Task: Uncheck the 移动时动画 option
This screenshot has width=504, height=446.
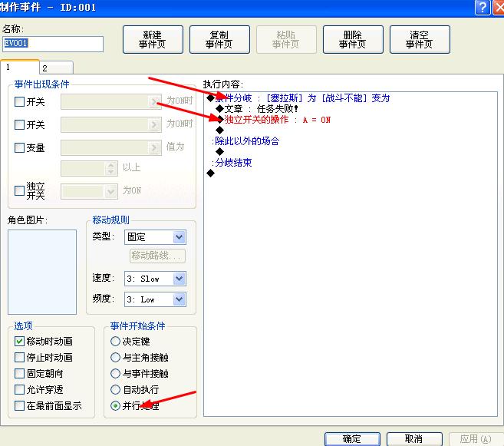Action: click(20, 341)
